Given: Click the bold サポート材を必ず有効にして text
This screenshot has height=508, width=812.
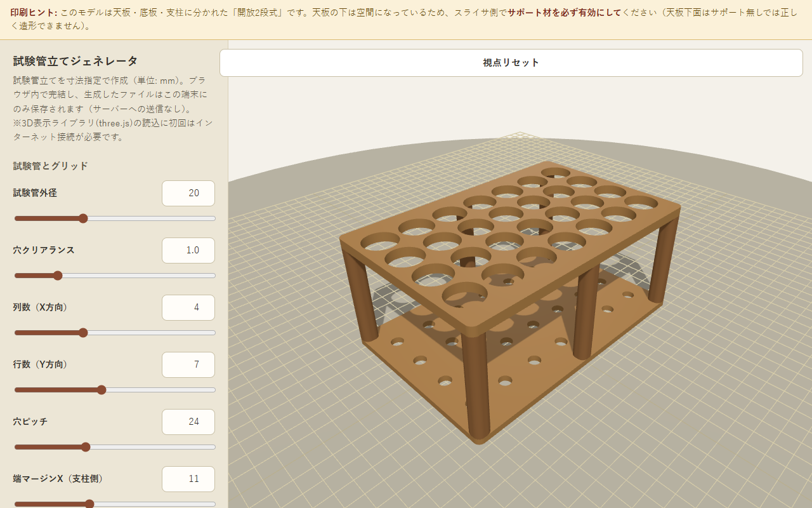Looking at the screenshot, I should pos(564,12).
